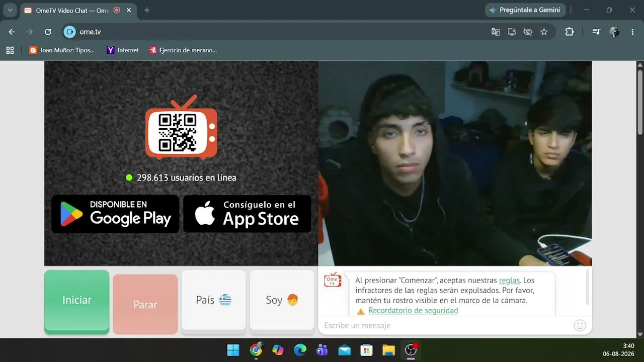Image resolution: width=644 pixels, height=362 pixels.
Task: Open the Ejercicio de mecano bookmark
Action: 183,50
